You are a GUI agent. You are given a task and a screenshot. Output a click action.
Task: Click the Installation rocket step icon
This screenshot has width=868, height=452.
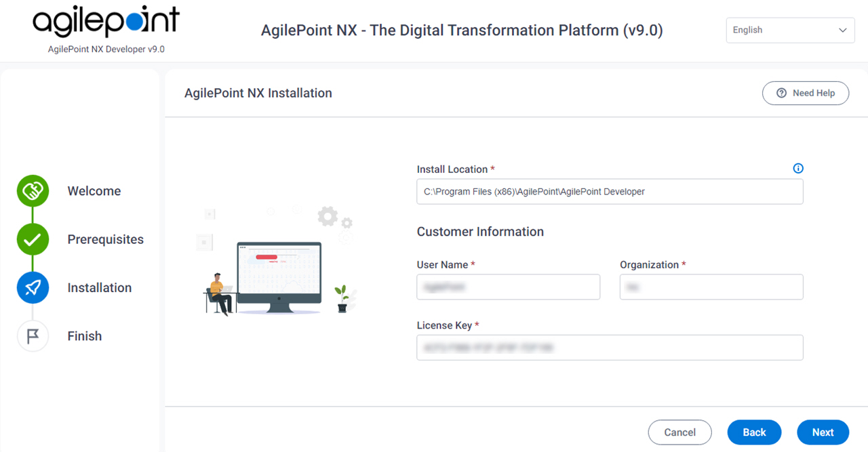33,287
